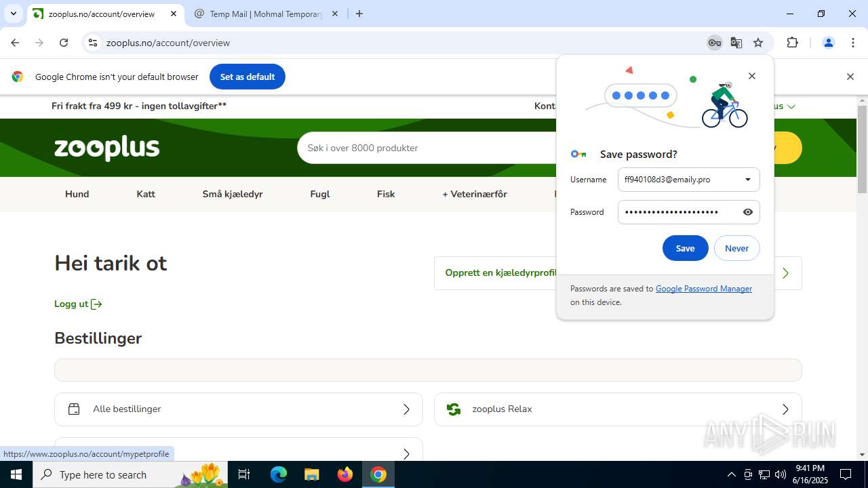Open a new browser tab
The image size is (868, 488).
(359, 14)
